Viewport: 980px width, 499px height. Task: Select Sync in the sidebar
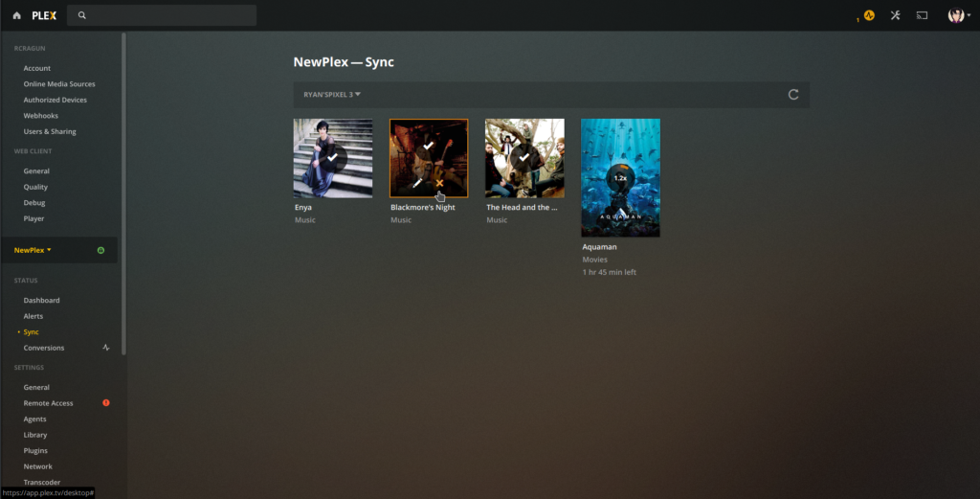pyautogui.click(x=31, y=332)
